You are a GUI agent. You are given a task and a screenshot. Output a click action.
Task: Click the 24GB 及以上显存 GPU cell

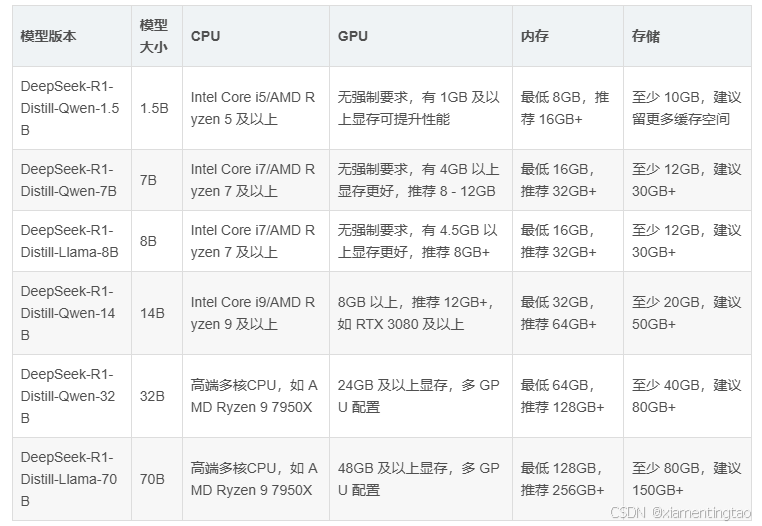click(x=421, y=396)
